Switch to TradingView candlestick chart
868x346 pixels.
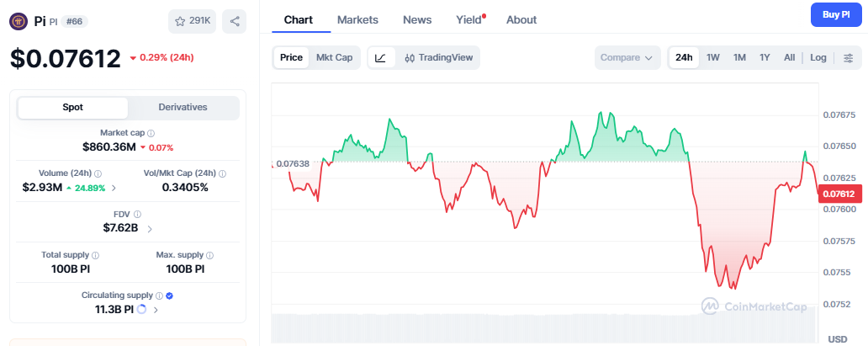click(438, 57)
